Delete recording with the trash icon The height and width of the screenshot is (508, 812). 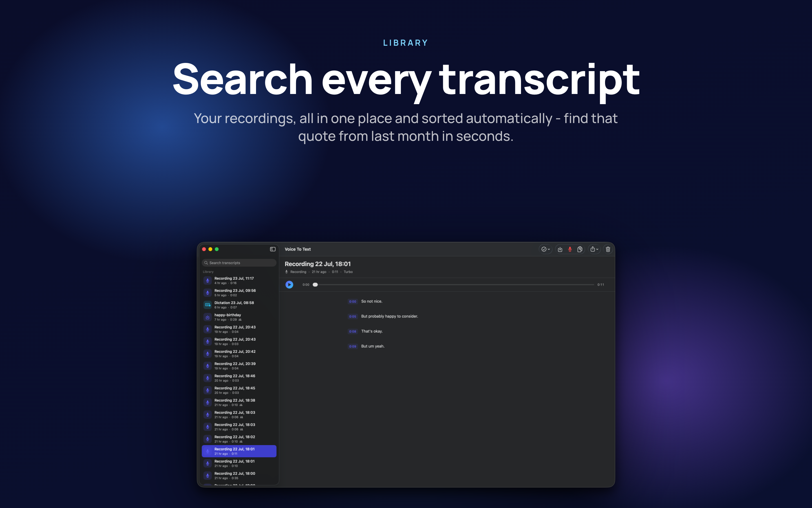(608, 249)
